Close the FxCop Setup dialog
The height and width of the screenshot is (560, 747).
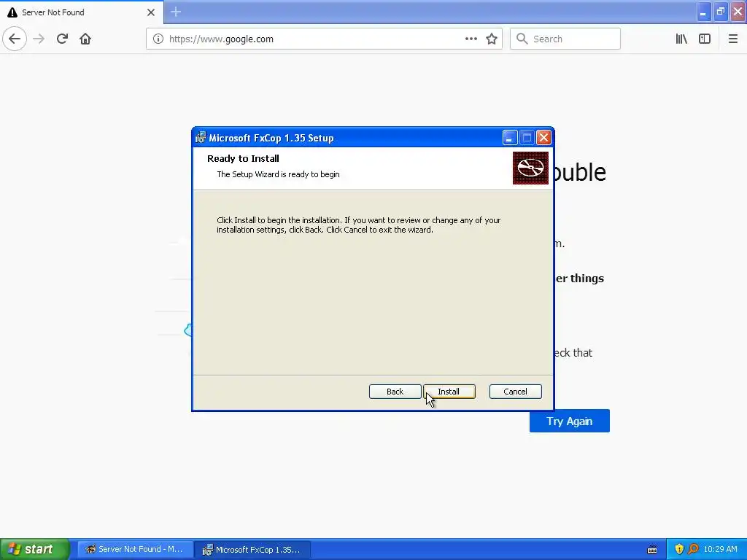tap(543, 138)
